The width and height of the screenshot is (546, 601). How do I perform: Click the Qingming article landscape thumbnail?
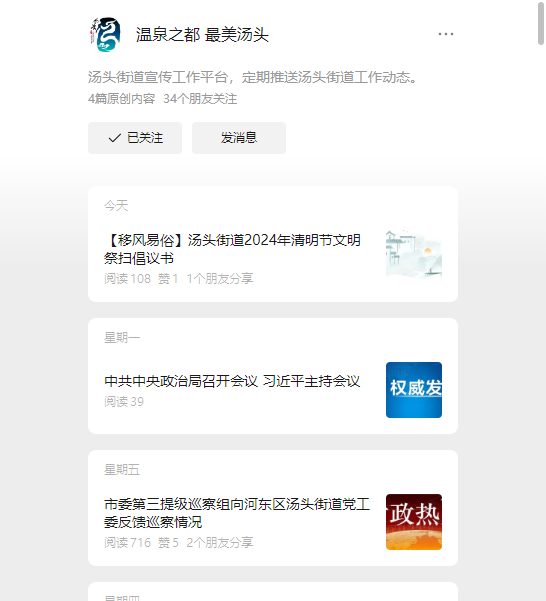[414, 254]
